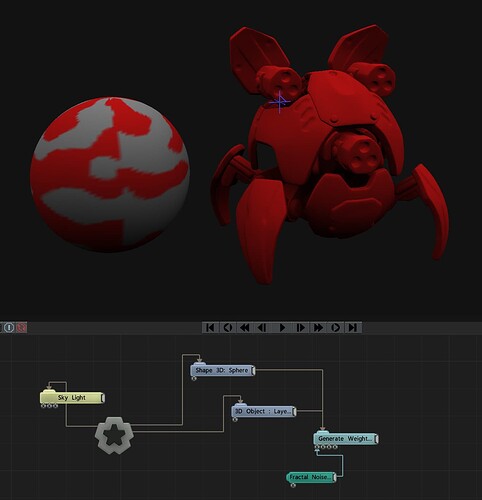Select the Shape 3D: Sphere node
Image resolution: width=482 pixels, height=500 pixels.
pos(223,370)
